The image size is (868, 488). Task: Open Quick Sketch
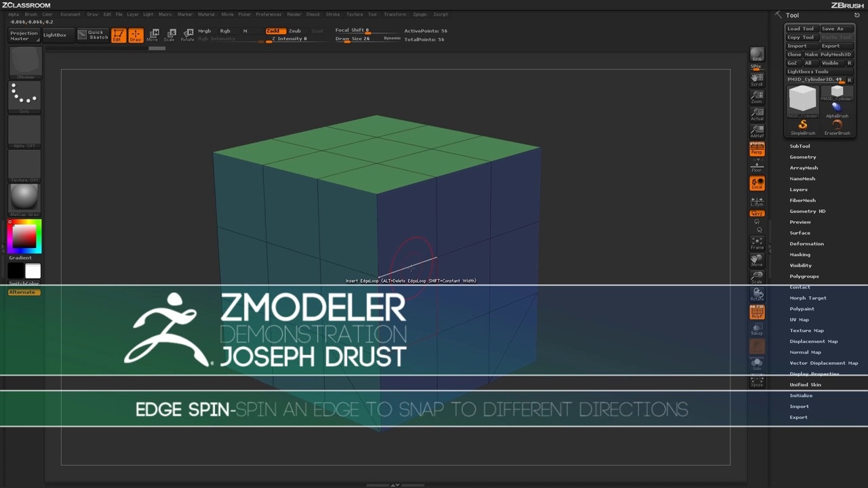92,35
